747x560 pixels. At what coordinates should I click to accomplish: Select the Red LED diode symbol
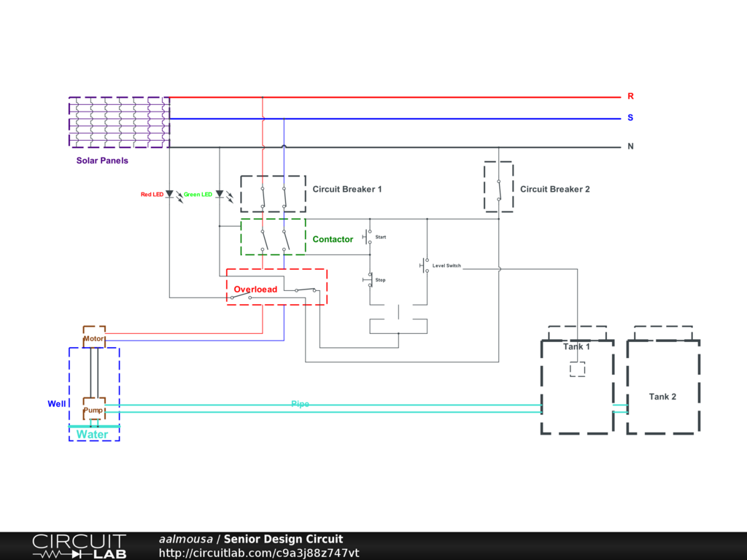tap(169, 195)
